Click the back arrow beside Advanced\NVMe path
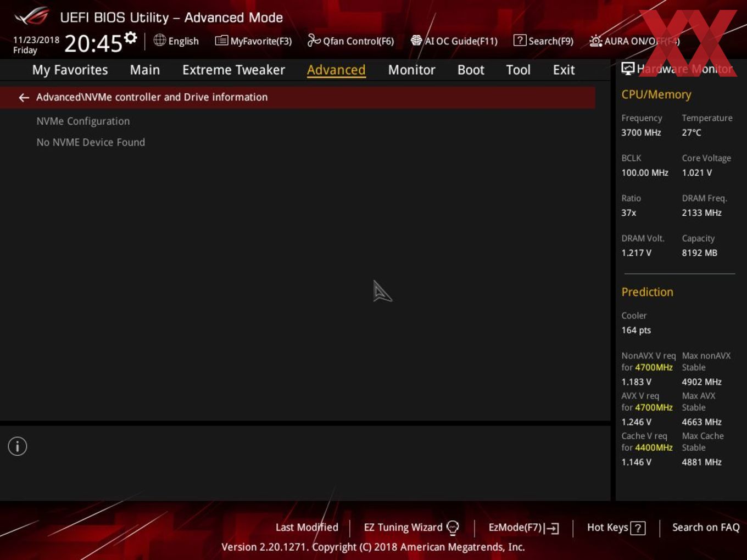This screenshot has width=747, height=560. click(x=24, y=98)
